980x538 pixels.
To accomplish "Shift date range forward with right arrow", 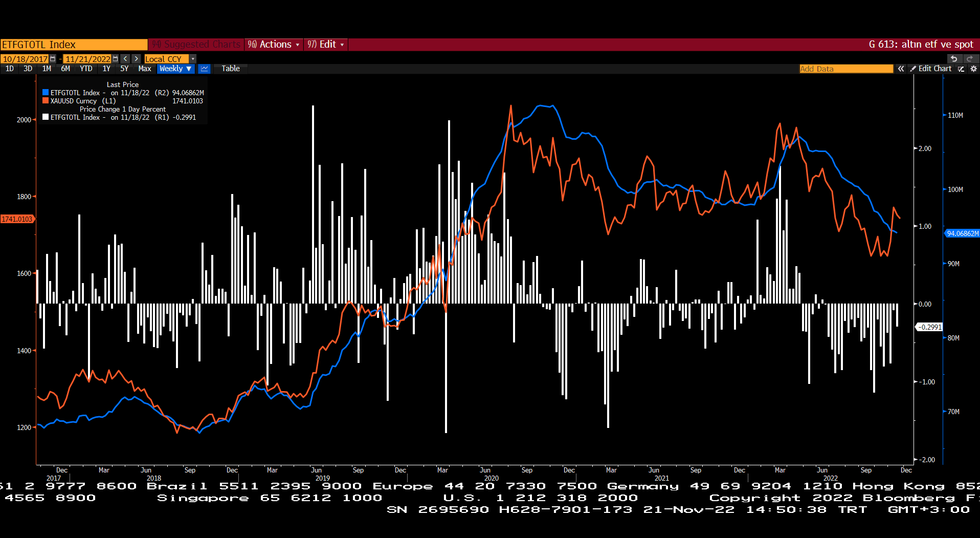I will 136,59.
